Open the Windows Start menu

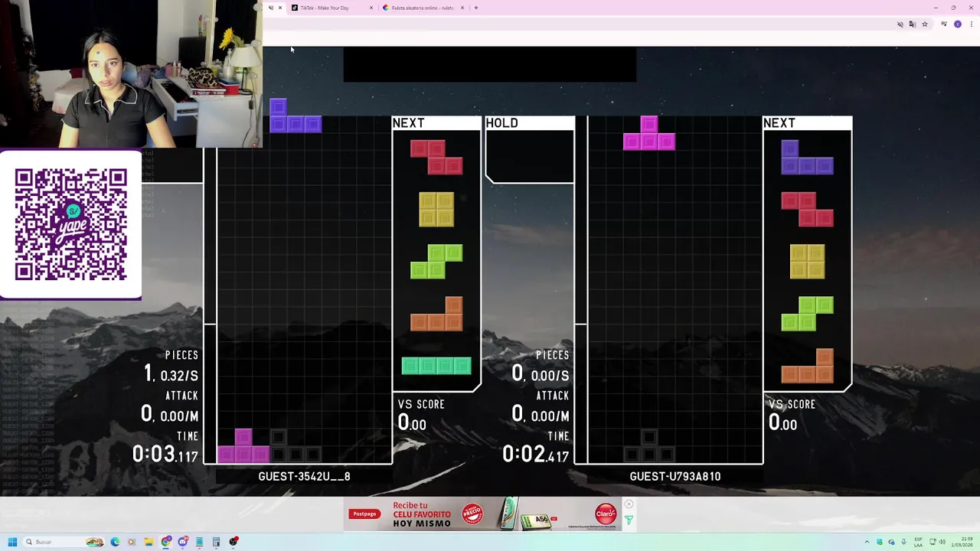12,542
